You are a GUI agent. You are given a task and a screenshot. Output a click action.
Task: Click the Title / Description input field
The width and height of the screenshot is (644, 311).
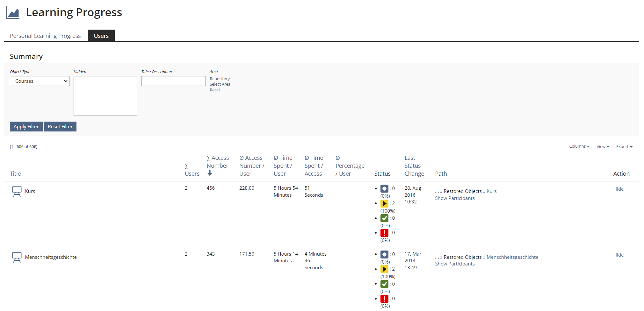[x=173, y=81]
